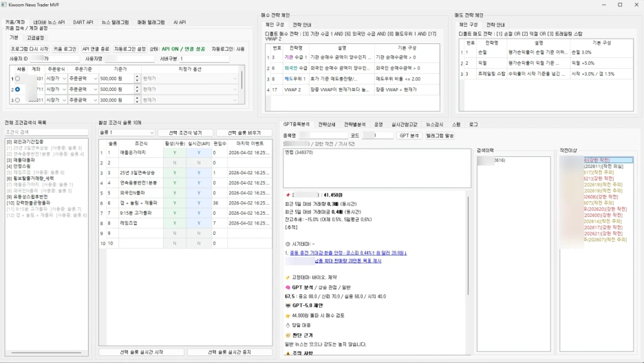
Task: Switch to the DART API tab
Action: click(83, 22)
